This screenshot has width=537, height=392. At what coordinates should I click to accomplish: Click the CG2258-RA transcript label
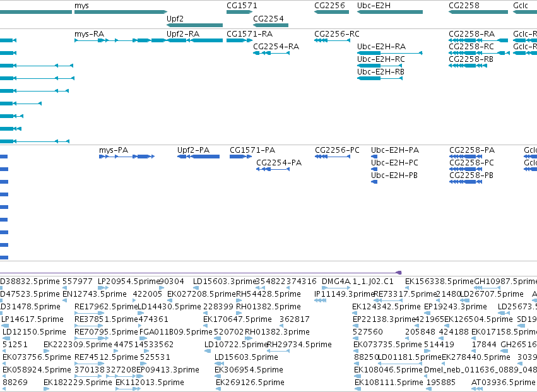(471, 34)
